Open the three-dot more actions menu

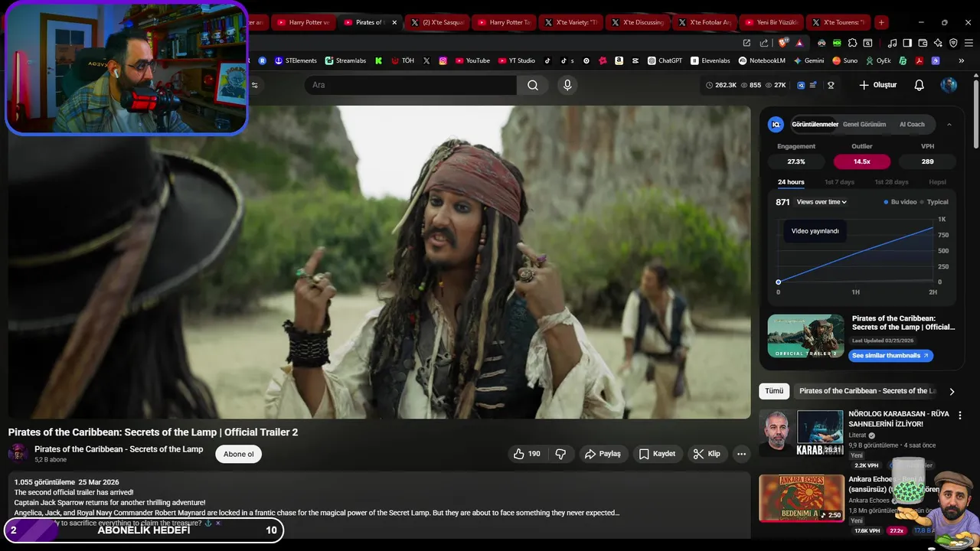(x=741, y=454)
